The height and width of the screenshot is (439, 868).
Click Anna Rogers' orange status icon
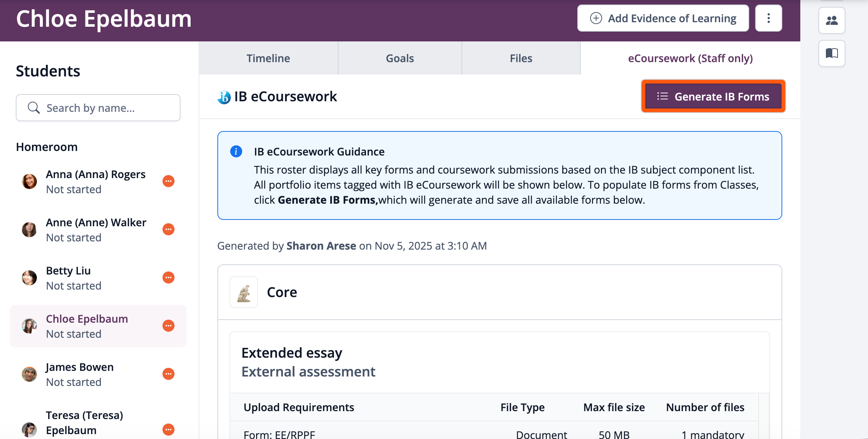coord(168,181)
